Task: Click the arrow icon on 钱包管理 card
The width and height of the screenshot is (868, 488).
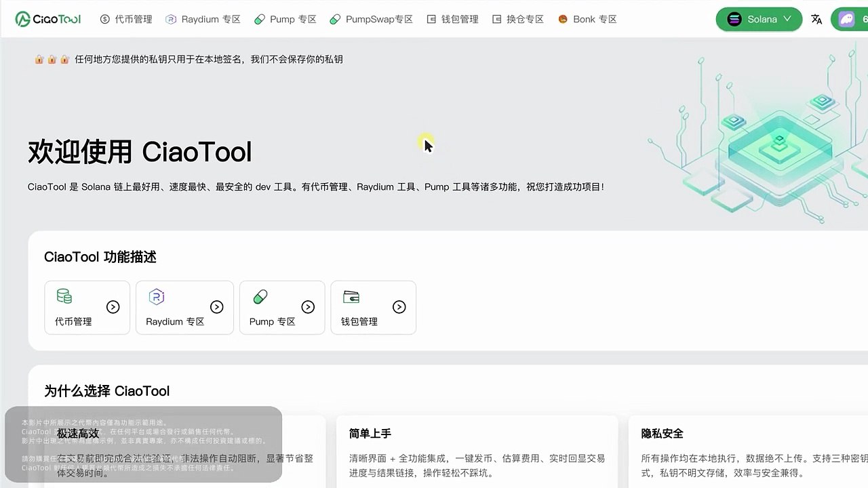Action: (399, 307)
